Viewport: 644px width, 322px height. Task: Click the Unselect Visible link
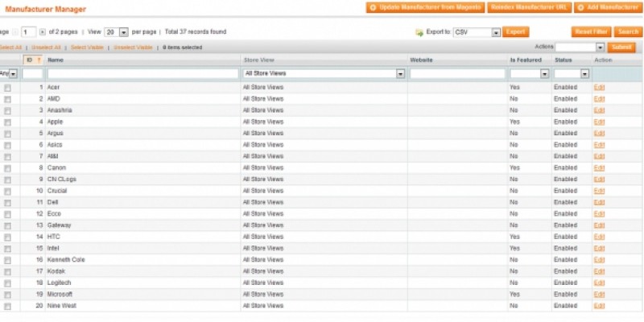coord(133,47)
